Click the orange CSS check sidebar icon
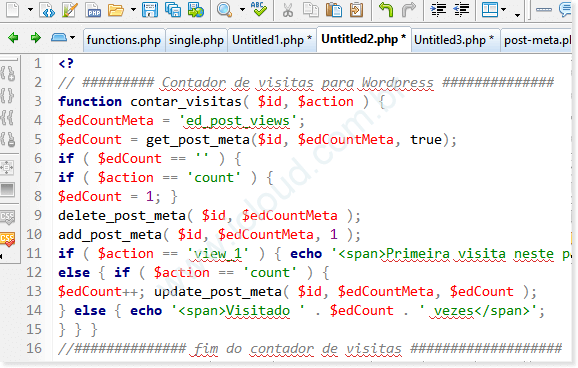Viewport: 578px width, 368px height. [7, 240]
